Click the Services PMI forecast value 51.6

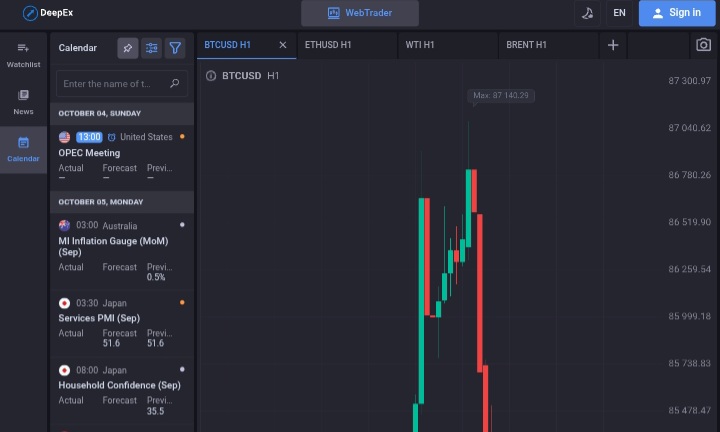click(x=111, y=343)
